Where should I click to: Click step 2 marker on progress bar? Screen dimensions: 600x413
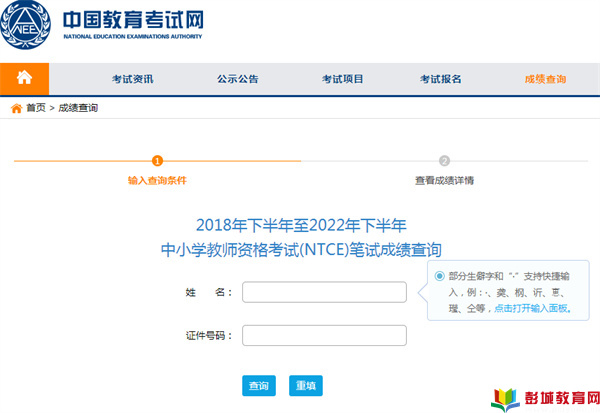coord(444,161)
